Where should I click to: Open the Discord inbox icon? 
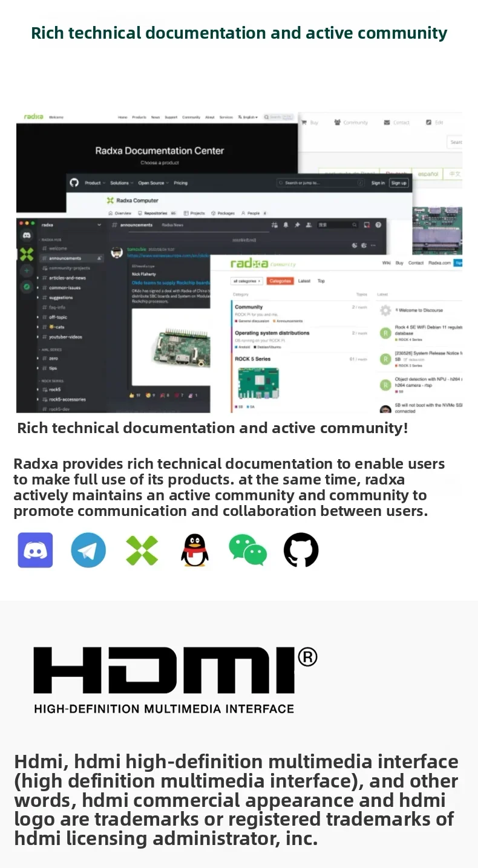click(x=367, y=224)
